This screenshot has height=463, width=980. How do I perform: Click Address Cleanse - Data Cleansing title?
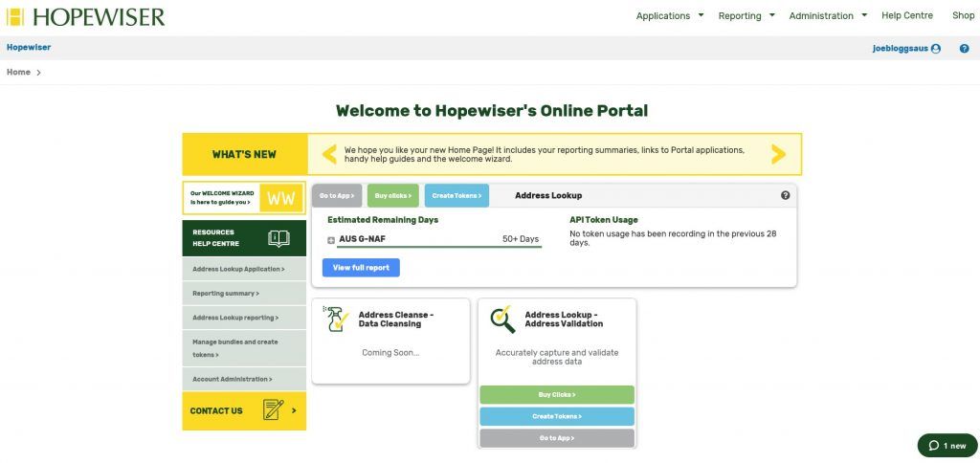(395, 320)
